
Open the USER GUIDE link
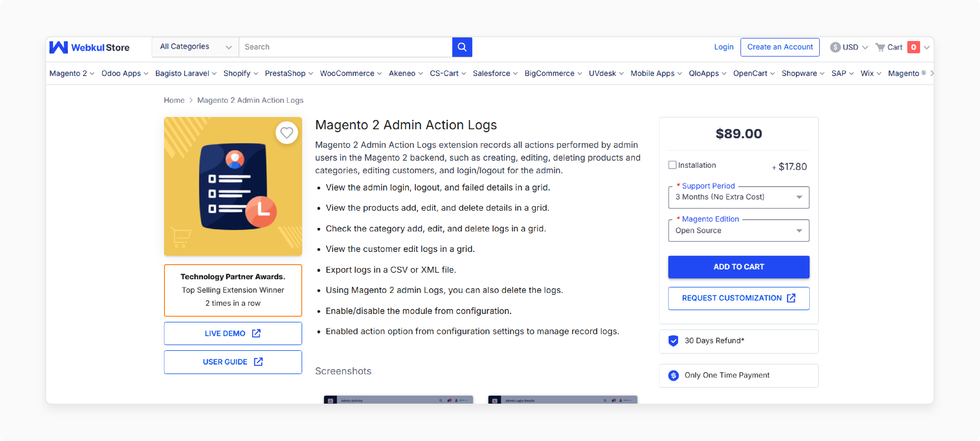233,362
